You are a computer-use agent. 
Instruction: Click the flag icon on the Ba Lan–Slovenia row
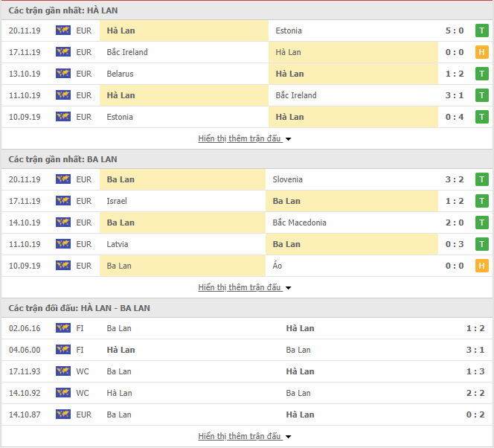tap(62, 179)
